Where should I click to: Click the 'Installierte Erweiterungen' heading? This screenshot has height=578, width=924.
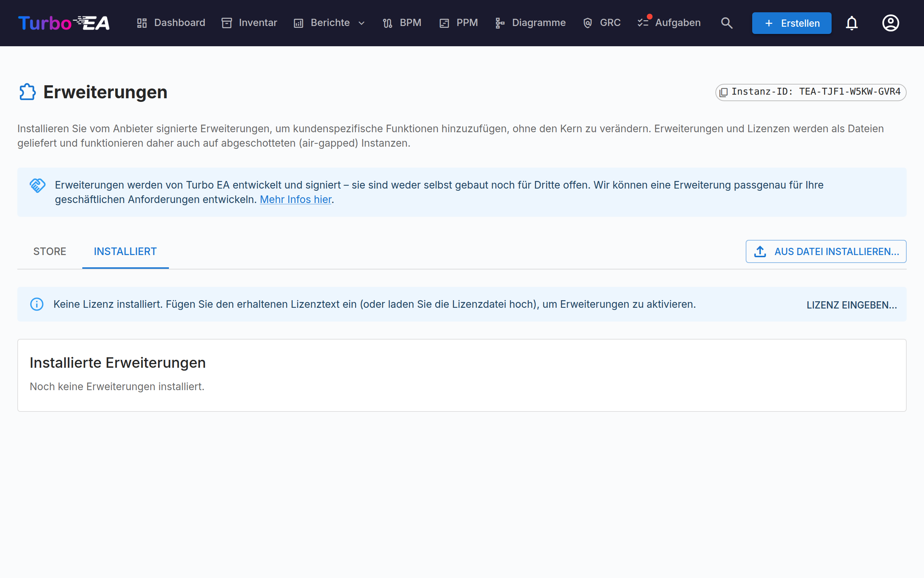pyautogui.click(x=118, y=363)
